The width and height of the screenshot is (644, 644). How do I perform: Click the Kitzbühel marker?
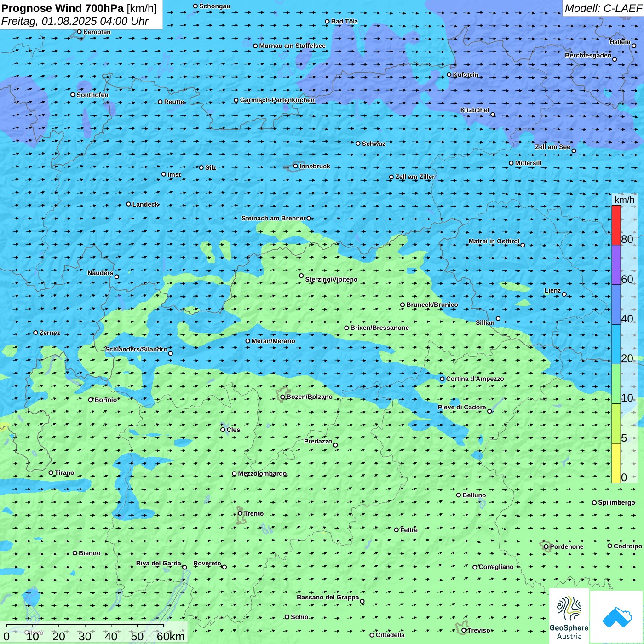pyautogui.click(x=493, y=115)
